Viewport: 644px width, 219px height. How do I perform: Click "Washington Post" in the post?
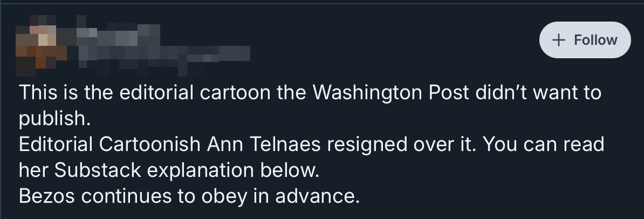pos(390,93)
